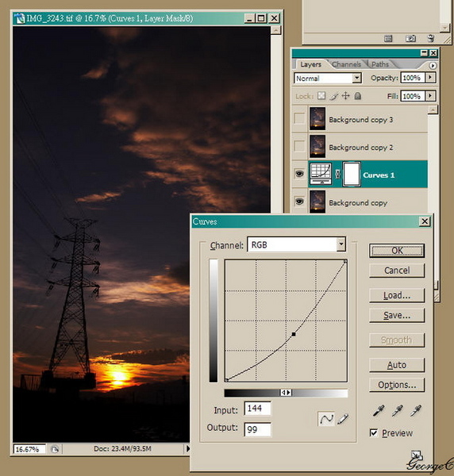Screen dimensions: 454x476
Task: Click the Auto button
Action: pyautogui.click(x=397, y=365)
